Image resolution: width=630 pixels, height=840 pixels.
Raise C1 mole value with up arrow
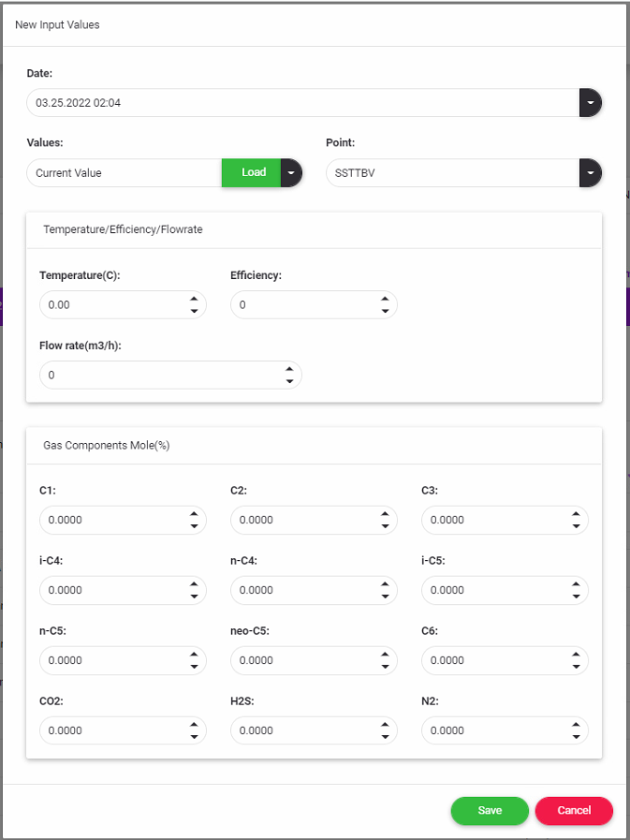point(193,514)
